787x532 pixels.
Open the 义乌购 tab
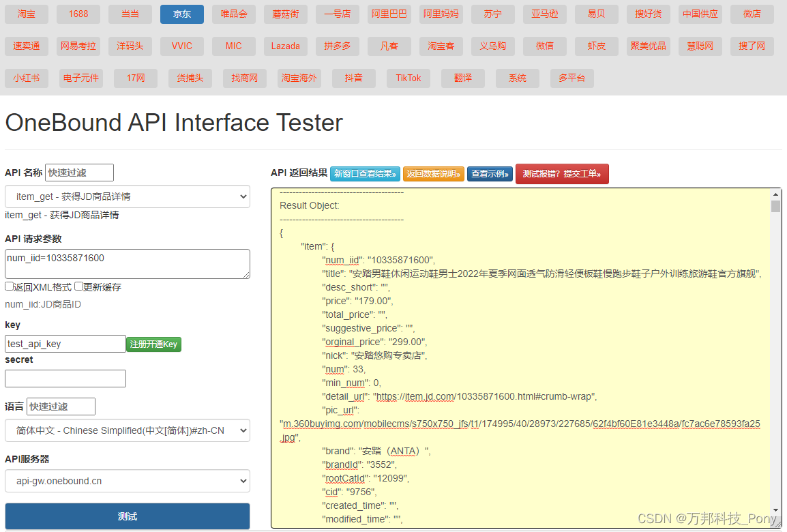493,46
